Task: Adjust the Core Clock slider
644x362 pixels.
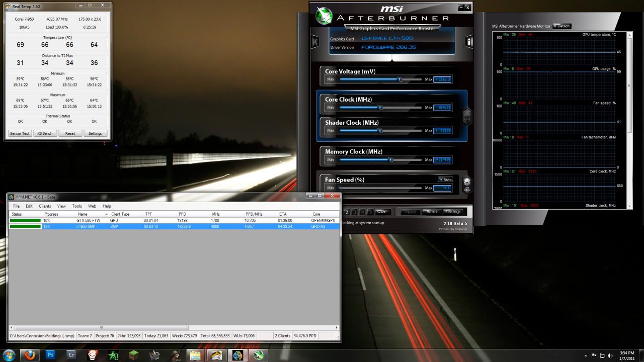Action: (x=381, y=107)
